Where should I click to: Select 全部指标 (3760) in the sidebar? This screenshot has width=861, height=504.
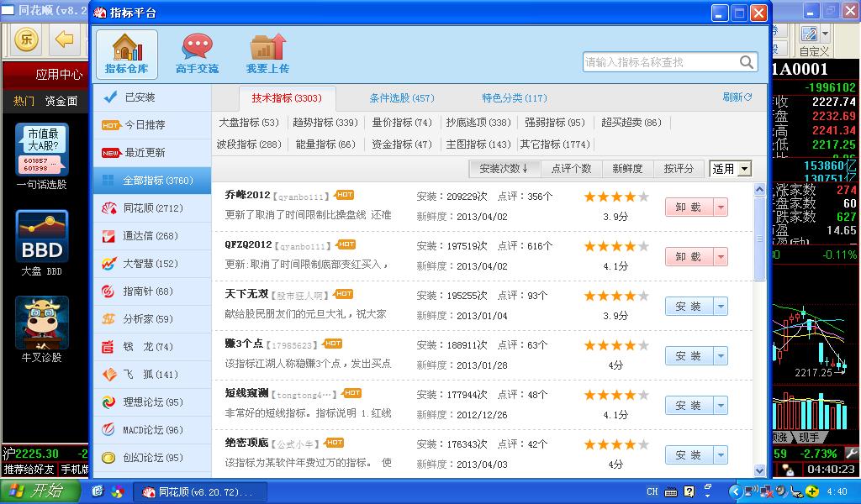(x=152, y=181)
